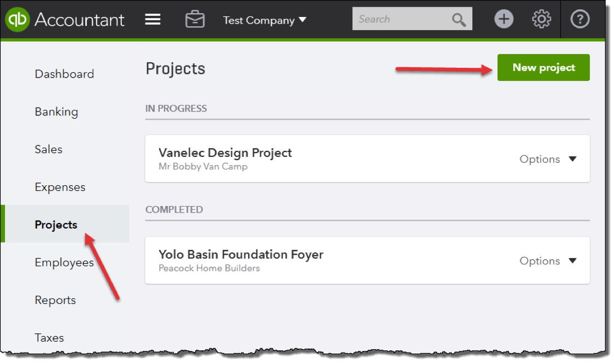Viewport: 615px width, 364px height.
Task: Open Banking in the left navigation
Action: (56, 111)
